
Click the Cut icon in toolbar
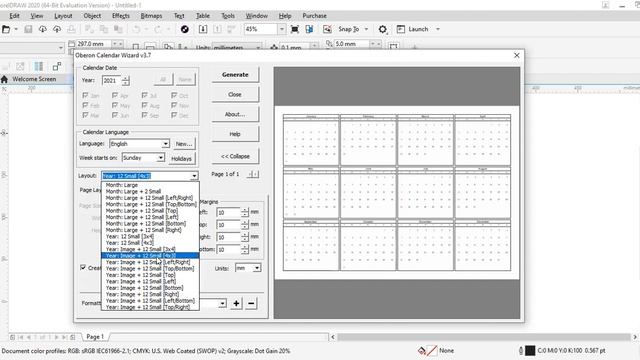coord(89,29)
